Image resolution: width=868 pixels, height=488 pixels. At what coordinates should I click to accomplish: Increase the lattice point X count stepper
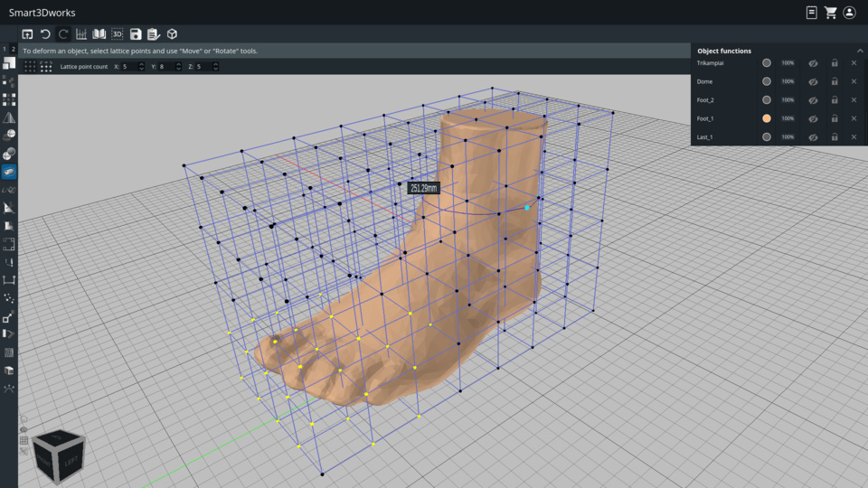click(x=141, y=65)
